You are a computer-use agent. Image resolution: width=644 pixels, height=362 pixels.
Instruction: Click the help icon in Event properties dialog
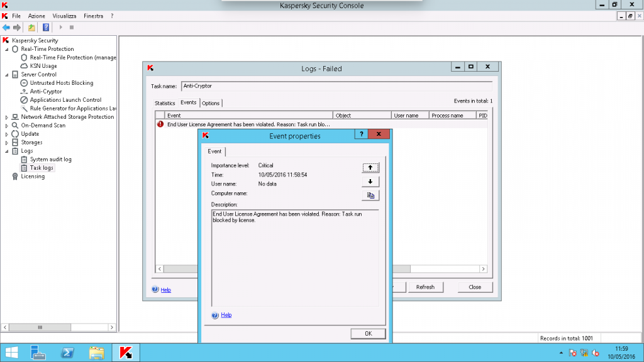pos(215,315)
